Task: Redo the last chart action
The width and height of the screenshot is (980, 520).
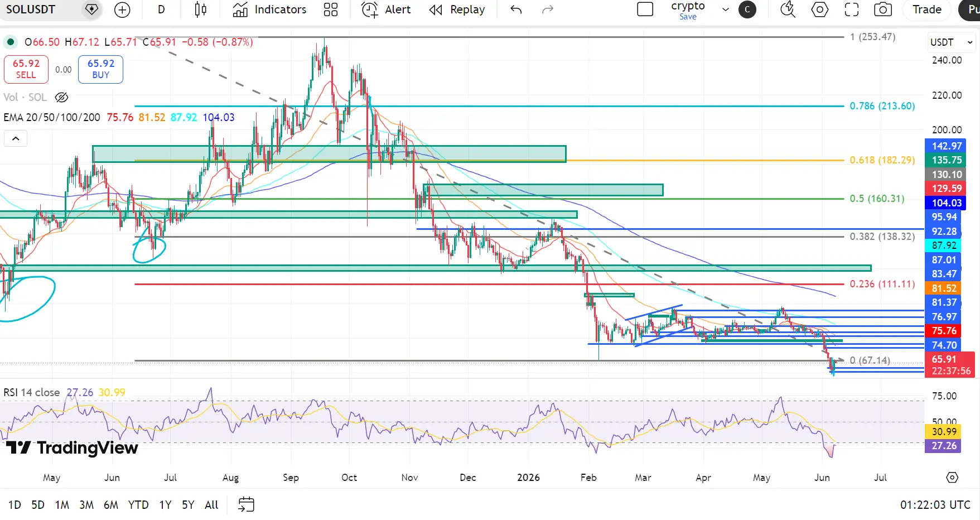Action: (x=548, y=9)
